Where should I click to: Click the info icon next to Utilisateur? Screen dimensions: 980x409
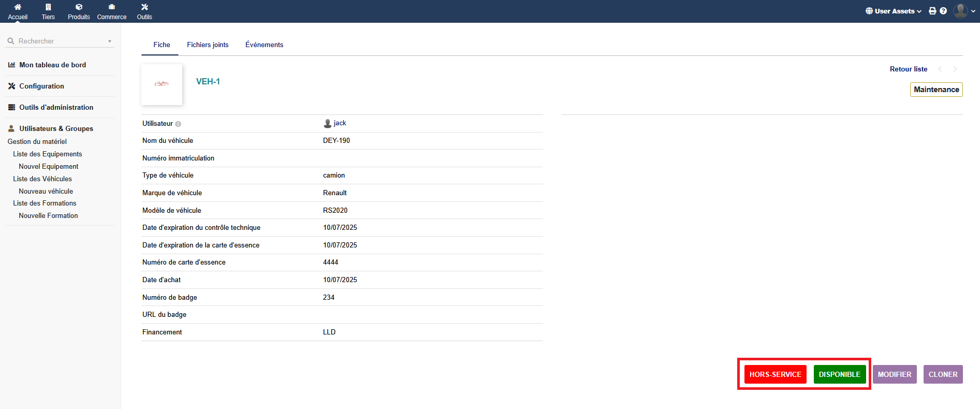tap(178, 124)
